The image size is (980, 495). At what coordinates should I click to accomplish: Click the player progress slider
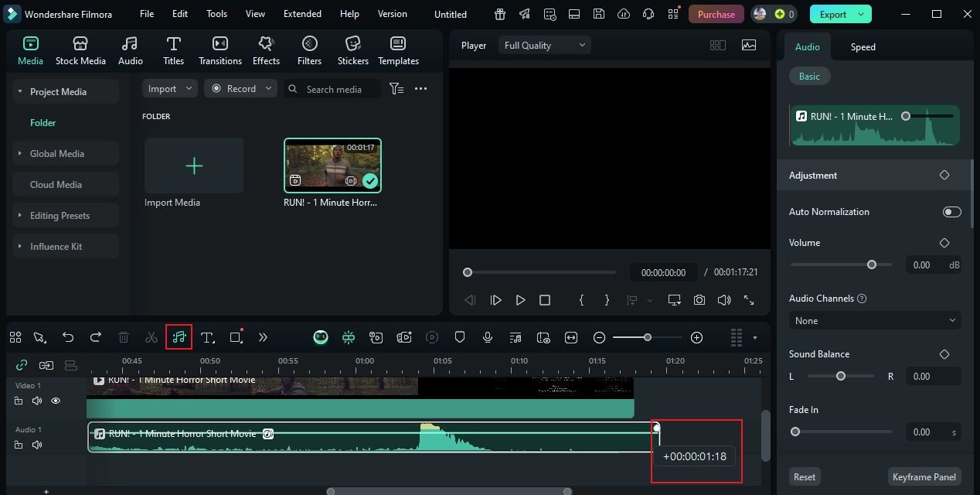(x=541, y=272)
